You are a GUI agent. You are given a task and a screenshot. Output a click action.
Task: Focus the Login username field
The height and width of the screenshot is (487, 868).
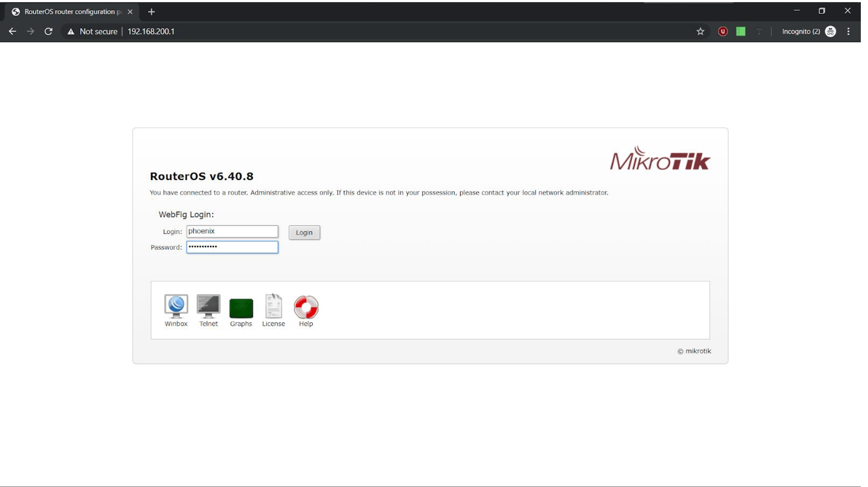coord(232,231)
